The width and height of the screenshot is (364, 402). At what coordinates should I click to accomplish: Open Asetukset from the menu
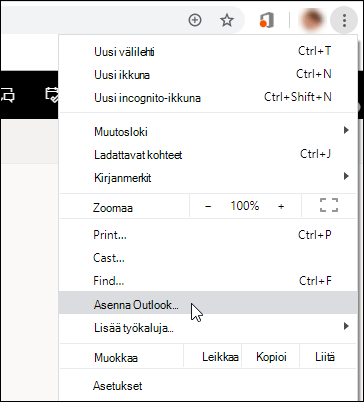(208, 386)
